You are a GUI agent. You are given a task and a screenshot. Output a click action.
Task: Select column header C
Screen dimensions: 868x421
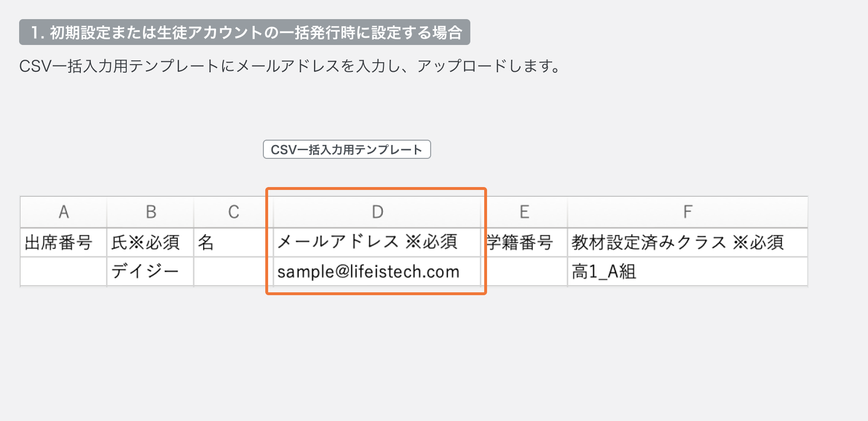(x=233, y=212)
